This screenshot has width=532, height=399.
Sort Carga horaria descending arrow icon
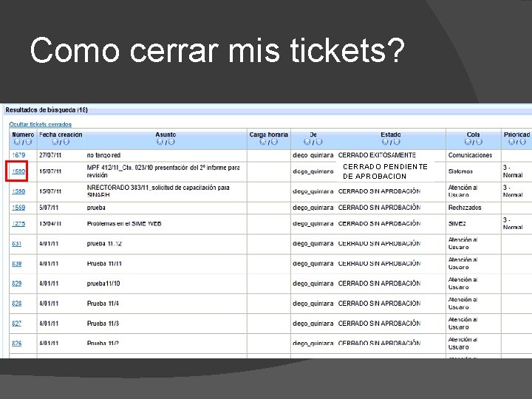coord(274,142)
